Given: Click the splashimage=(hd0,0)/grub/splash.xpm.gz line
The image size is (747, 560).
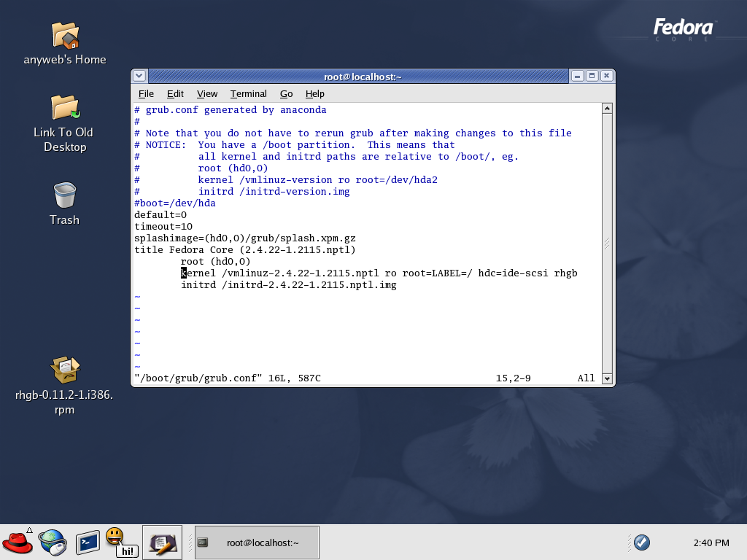Looking at the screenshot, I should click(245, 238).
